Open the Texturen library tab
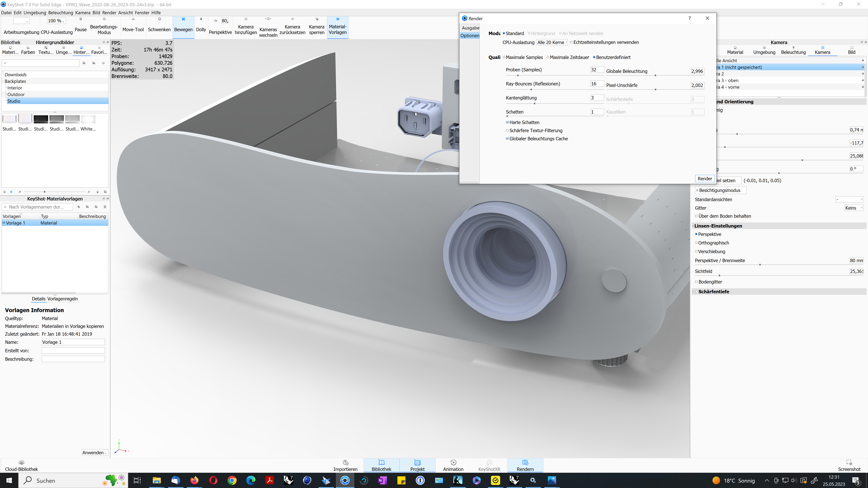868x488 pixels. (x=46, y=50)
